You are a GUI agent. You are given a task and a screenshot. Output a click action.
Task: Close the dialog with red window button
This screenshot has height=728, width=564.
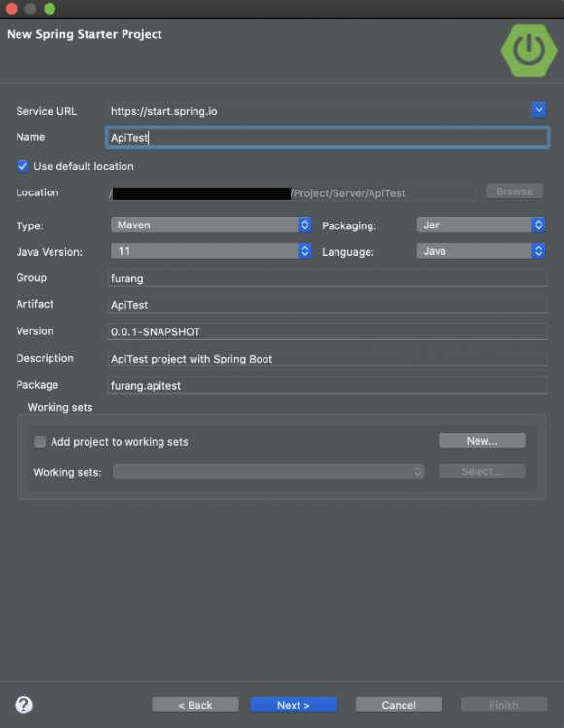11,9
